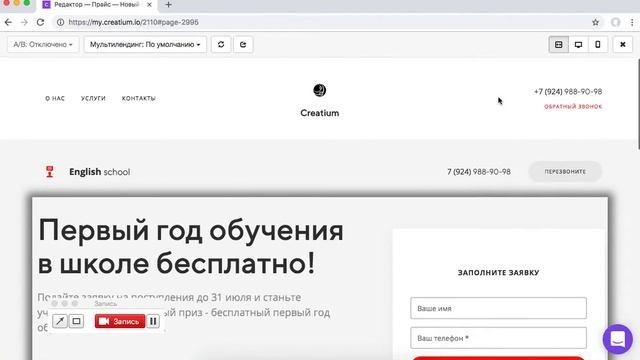Bookmark the page with the star icon

tap(596, 22)
